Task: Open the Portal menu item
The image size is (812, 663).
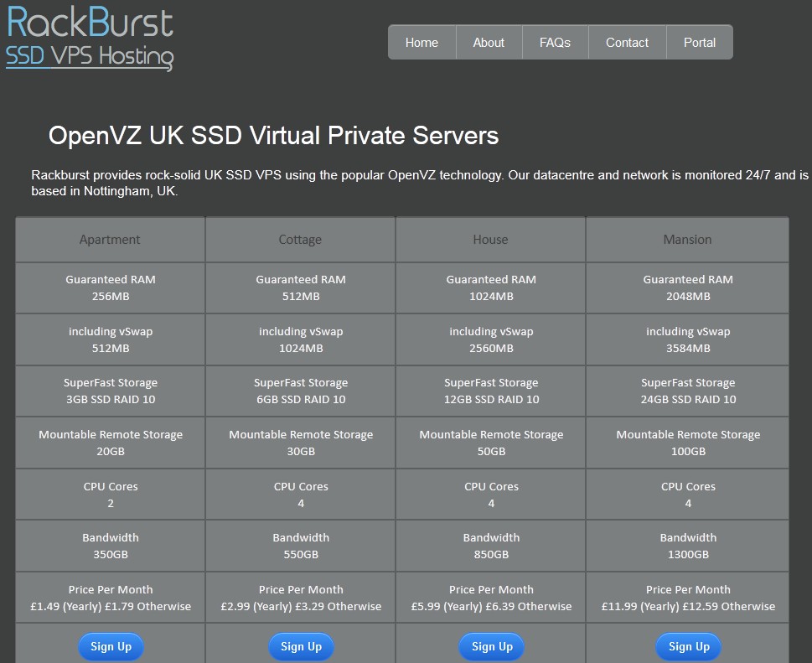Action: 699,43
